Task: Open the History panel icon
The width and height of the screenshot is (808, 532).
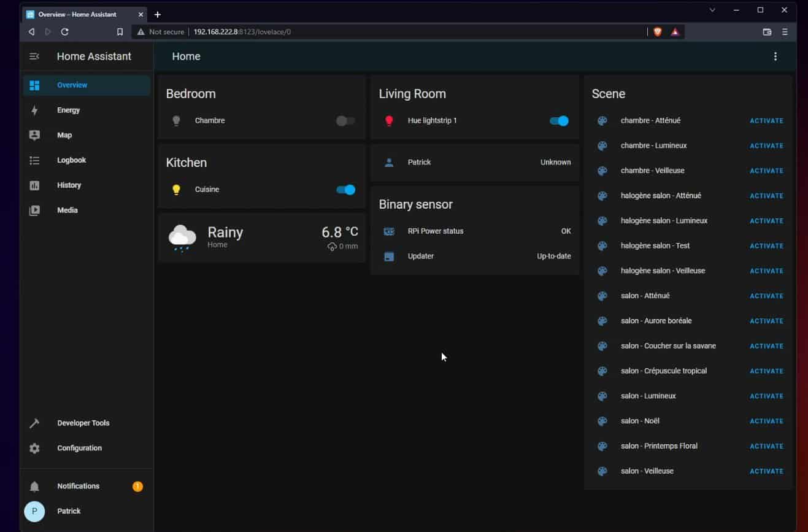Action: coord(34,185)
